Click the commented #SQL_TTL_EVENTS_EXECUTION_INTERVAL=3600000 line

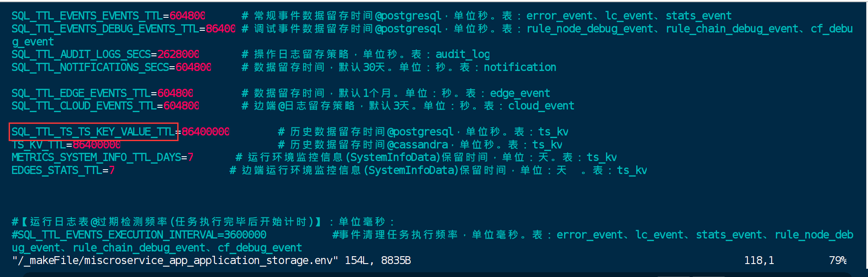(139, 235)
